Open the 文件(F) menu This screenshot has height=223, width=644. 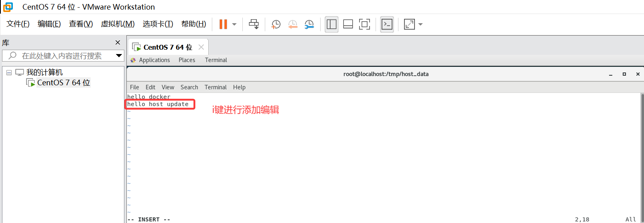(x=18, y=24)
